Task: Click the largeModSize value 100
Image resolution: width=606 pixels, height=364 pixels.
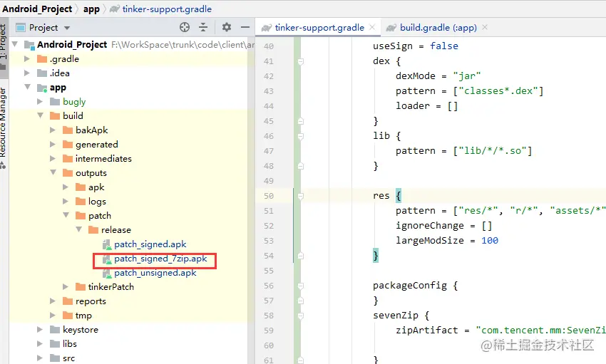Action: 490,241
